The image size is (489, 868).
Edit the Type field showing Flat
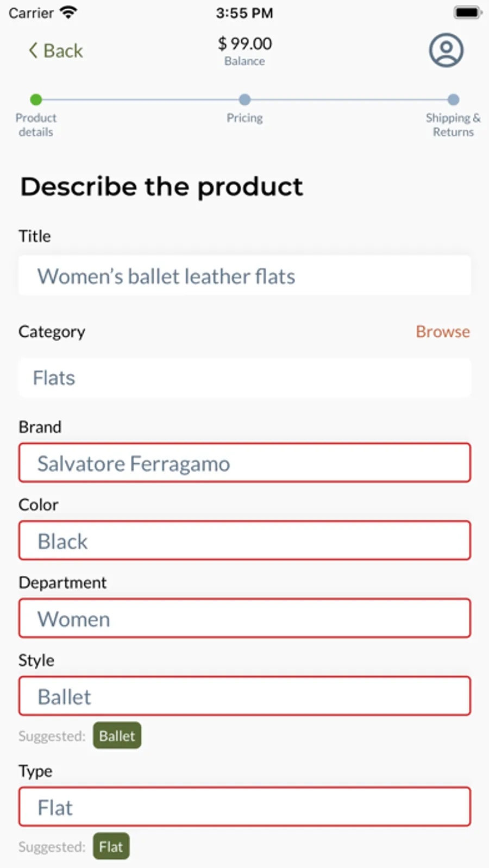(x=244, y=807)
